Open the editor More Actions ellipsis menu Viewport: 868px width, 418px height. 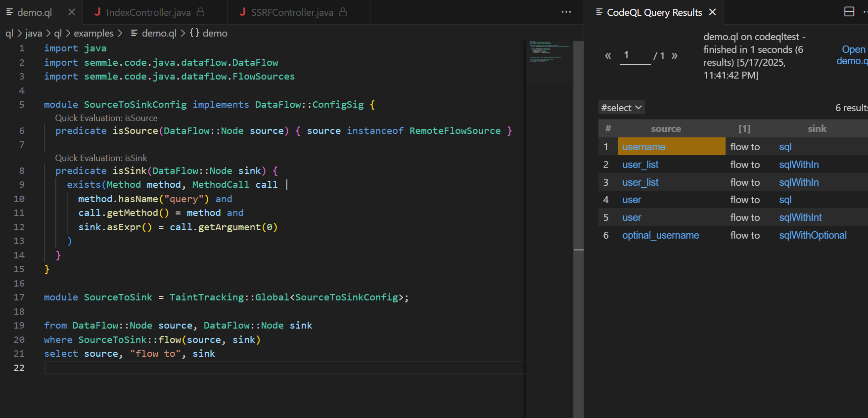point(566,12)
